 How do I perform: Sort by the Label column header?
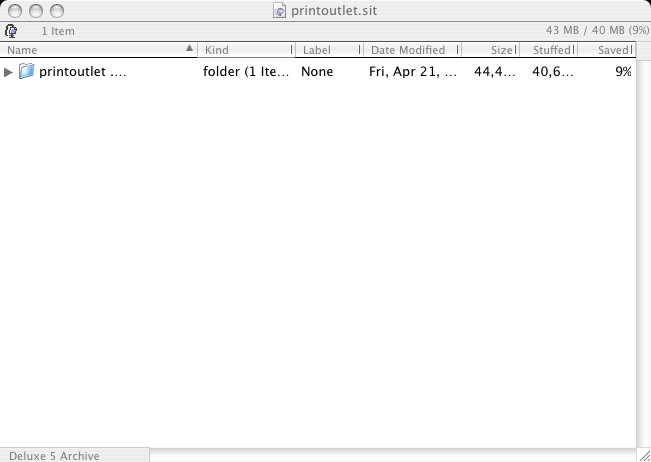pos(329,50)
